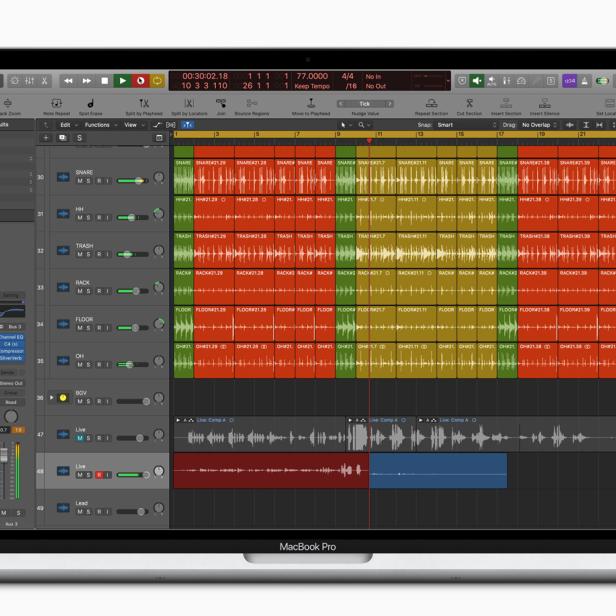Open the LCD display mode dropdown arrow
Screen dimensions: 616x616
coord(448,81)
